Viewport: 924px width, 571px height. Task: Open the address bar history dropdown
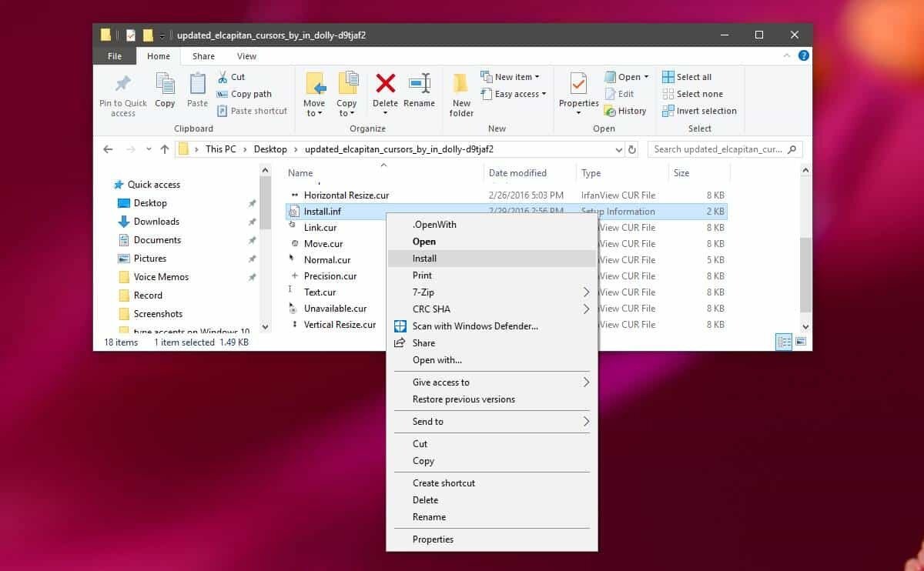pos(618,149)
